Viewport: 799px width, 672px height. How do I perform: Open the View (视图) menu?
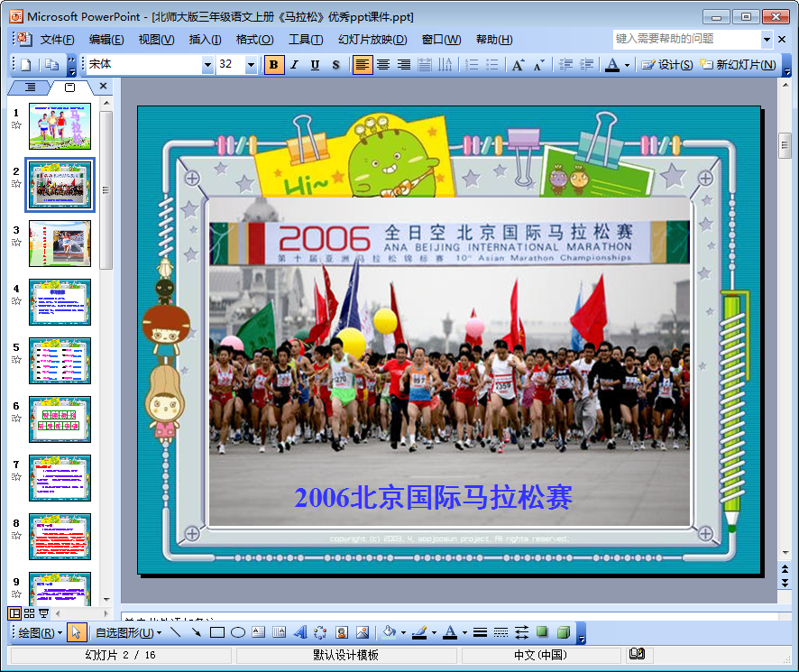tap(156, 40)
